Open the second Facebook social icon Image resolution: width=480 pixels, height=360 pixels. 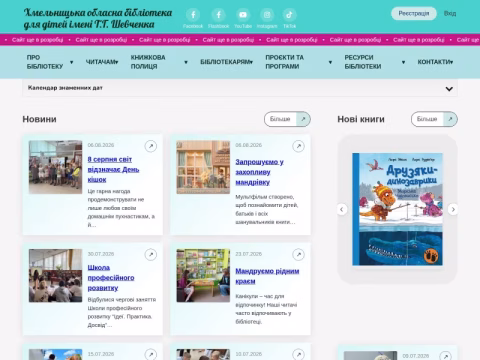(218, 15)
